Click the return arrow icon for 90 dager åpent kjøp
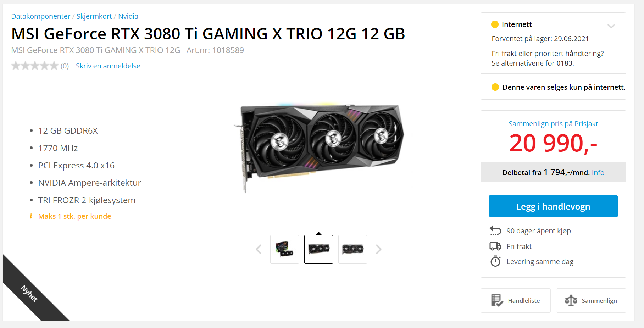The width and height of the screenshot is (644, 328). [495, 230]
